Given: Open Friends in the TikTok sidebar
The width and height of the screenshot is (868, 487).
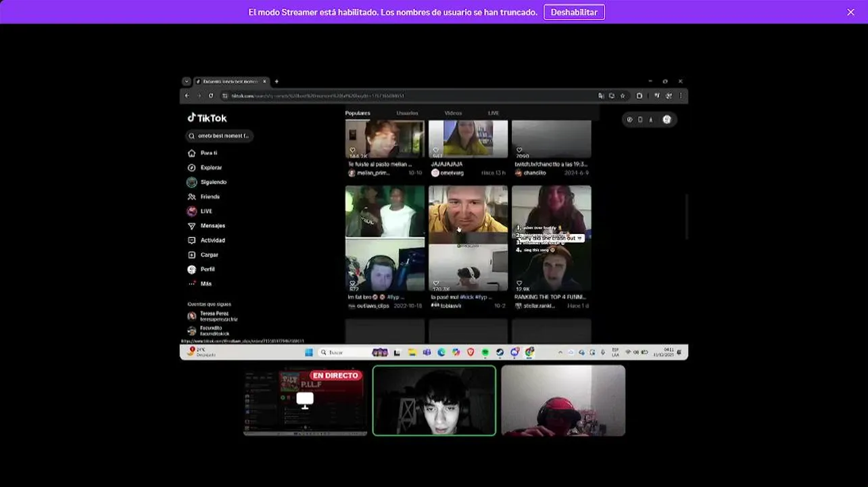Looking at the screenshot, I should (x=203, y=197).
